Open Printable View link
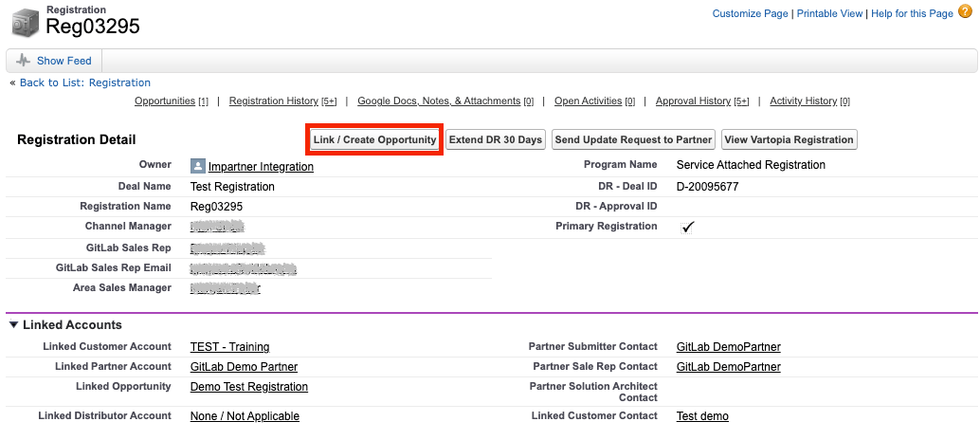The height and width of the screenshot is (440, 980). click(x=829, y=13)
